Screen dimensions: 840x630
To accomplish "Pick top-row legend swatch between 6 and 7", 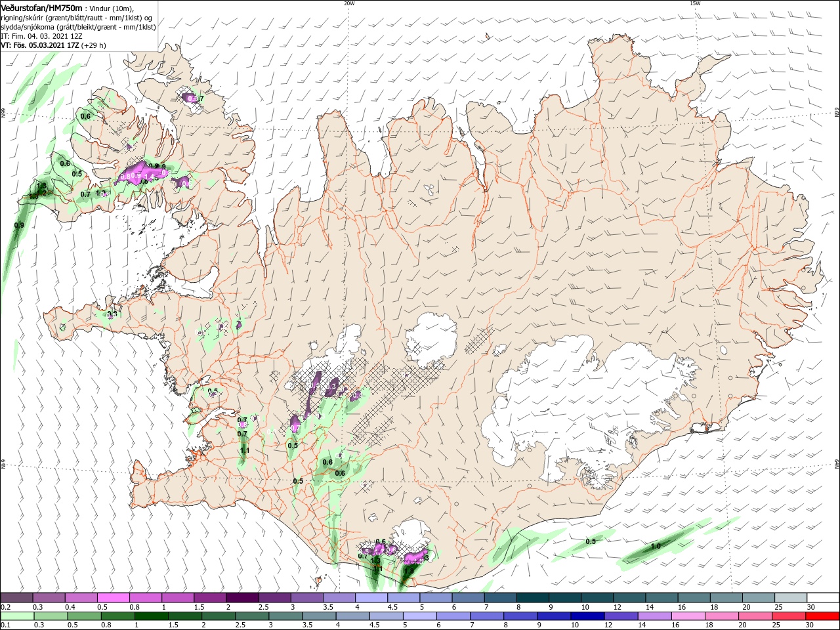I will [x=468, y=598].
